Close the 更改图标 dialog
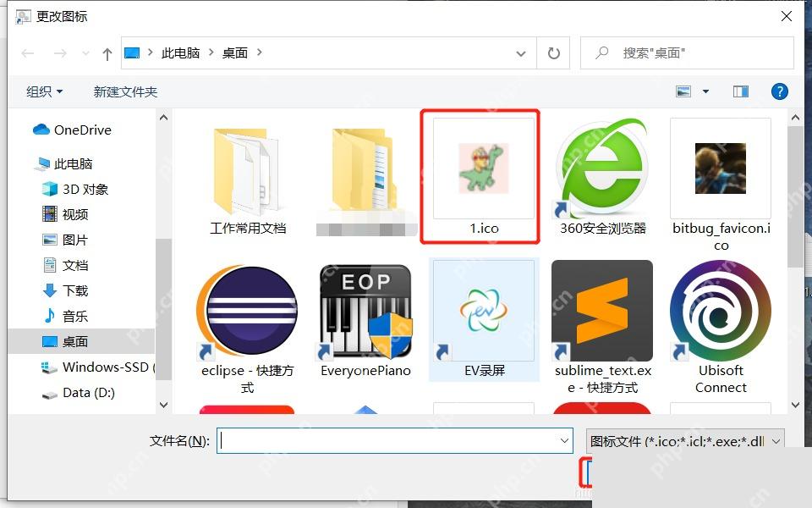This screenshot has height=508, width=812. coord(786,17)
